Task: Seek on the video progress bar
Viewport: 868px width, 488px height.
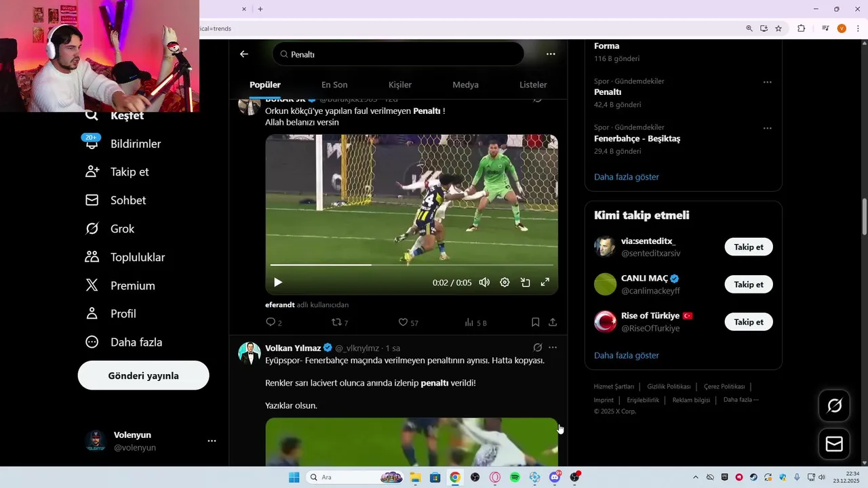Action: [412, 265]
